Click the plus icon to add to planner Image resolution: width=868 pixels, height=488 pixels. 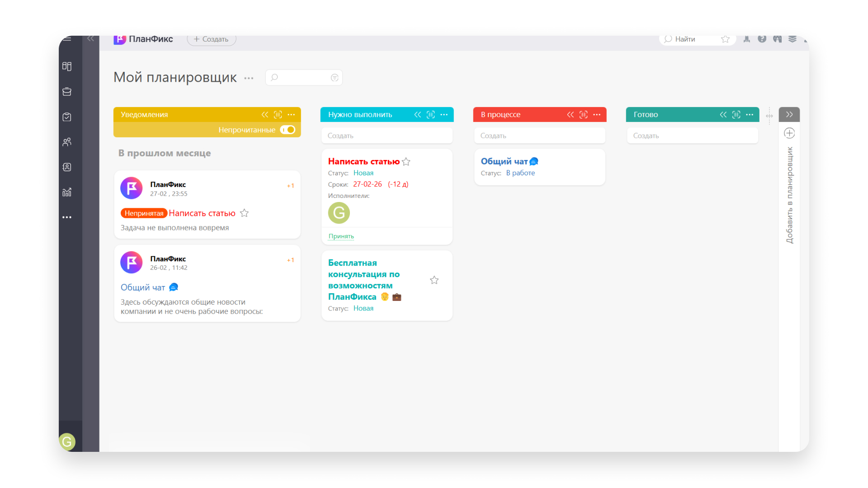[x=789, y=133]
